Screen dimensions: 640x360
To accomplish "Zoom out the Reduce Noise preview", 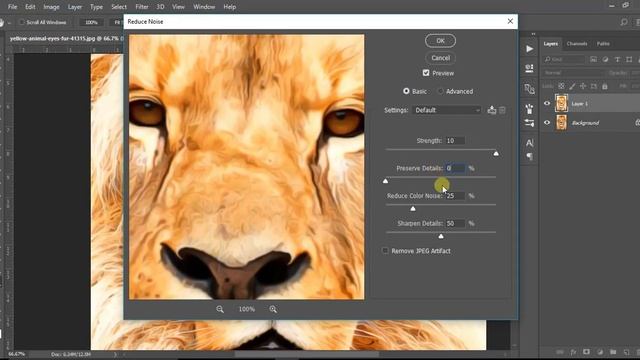I will coord(220,309).
